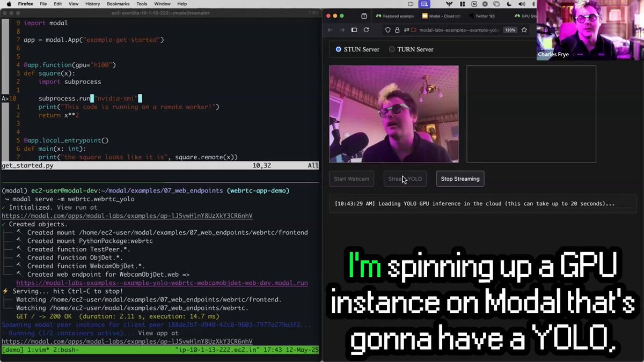Click the padlock site info icon

[397, 30]
